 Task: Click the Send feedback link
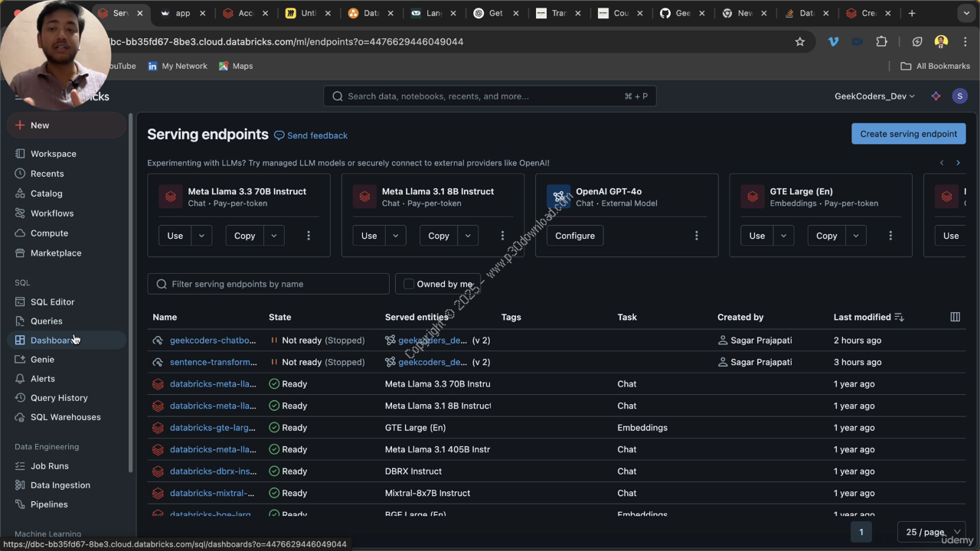point(311,135)
